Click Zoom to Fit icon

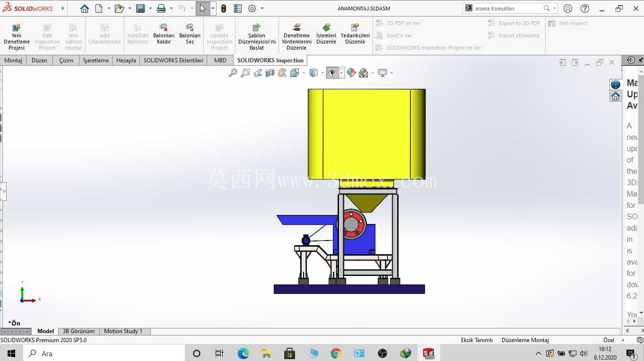coord(233,73)
